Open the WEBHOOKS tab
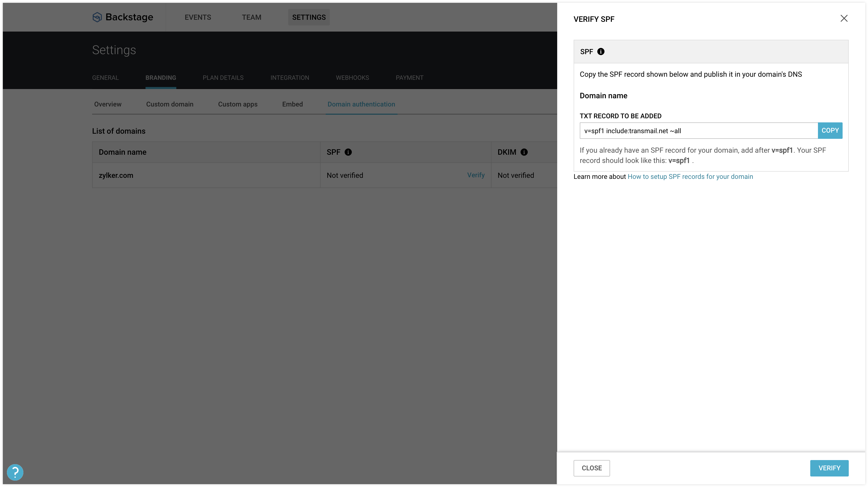This screenshot has width=868, height=487. (352, 78)
